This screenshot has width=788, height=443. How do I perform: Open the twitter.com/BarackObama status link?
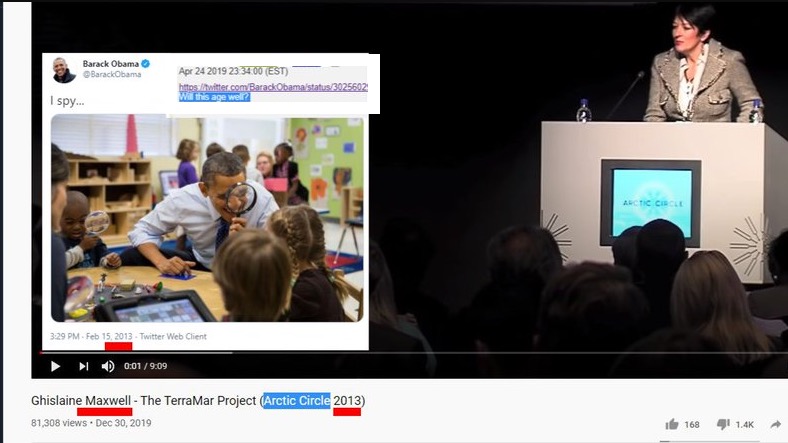273,87
